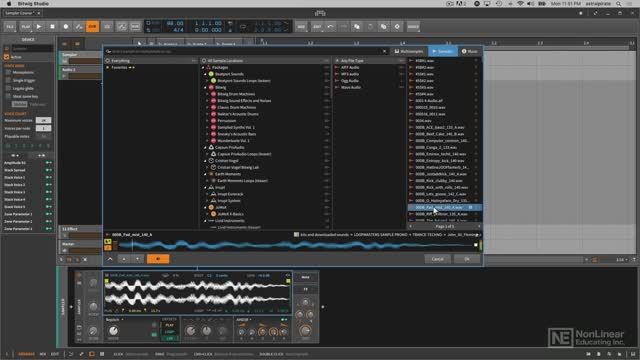Image resolution: width=640 pixels, height=360 pixels.
Task: Go to the previous results page arrow
Action: click(x=411, y=226)
